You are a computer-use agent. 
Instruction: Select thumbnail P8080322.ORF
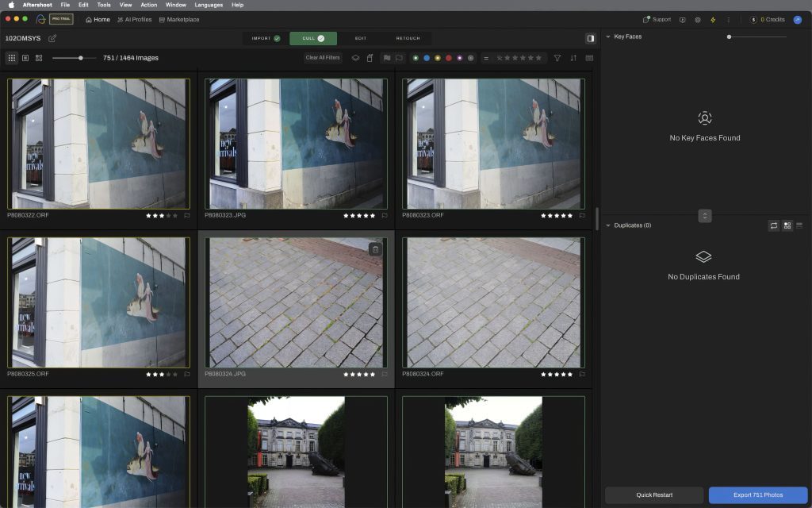point(98,144)
